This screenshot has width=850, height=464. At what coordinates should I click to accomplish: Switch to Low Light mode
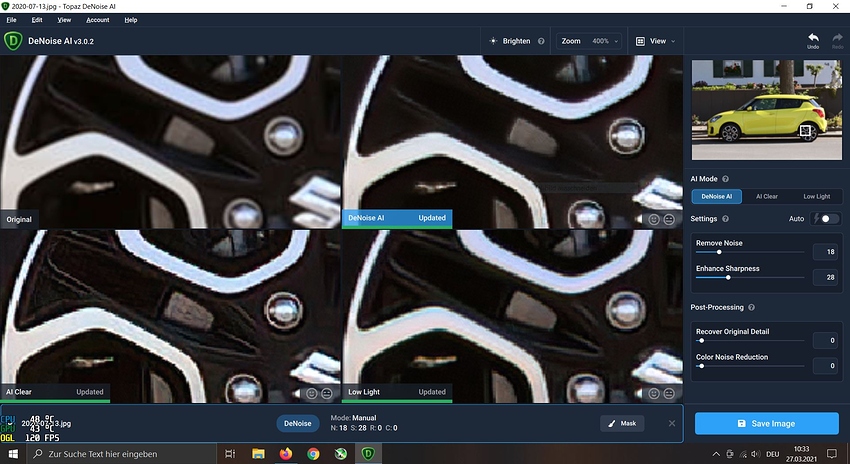(x=816, y=196)
